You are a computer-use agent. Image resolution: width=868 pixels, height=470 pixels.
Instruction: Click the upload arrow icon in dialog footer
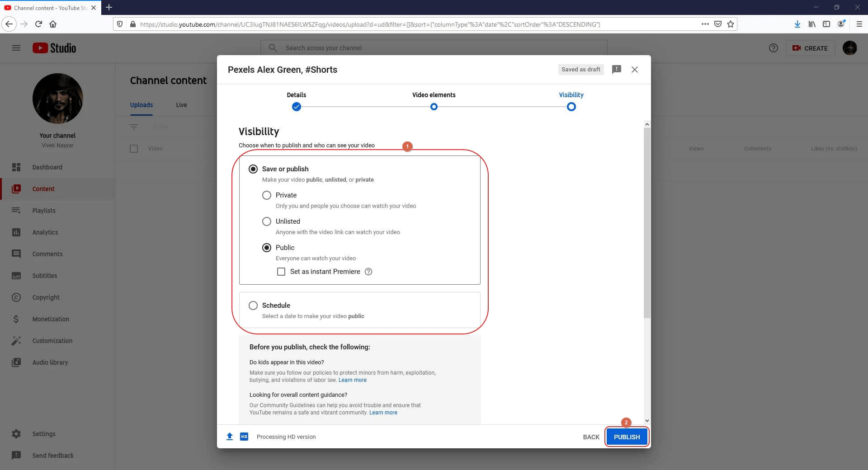[x=230, y=437]
